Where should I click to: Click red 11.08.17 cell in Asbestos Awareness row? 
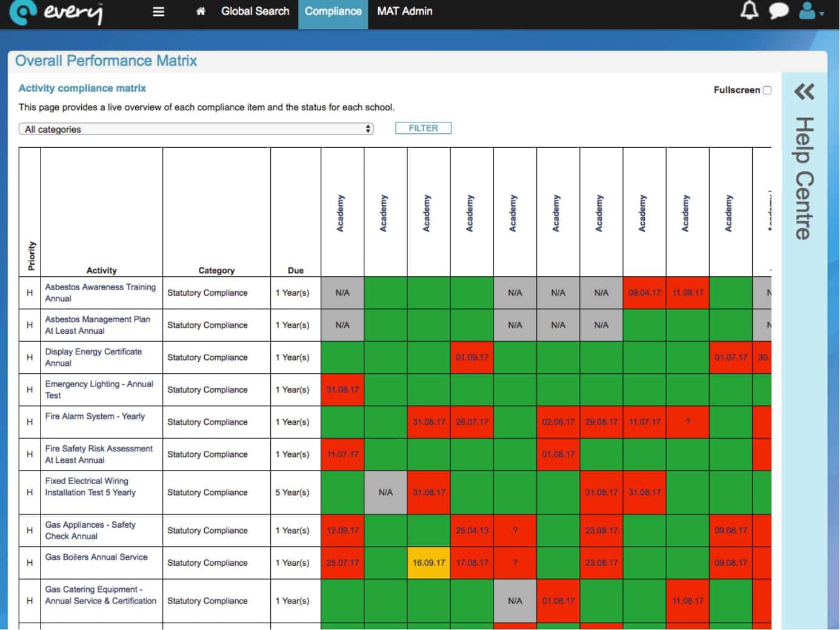687,293
